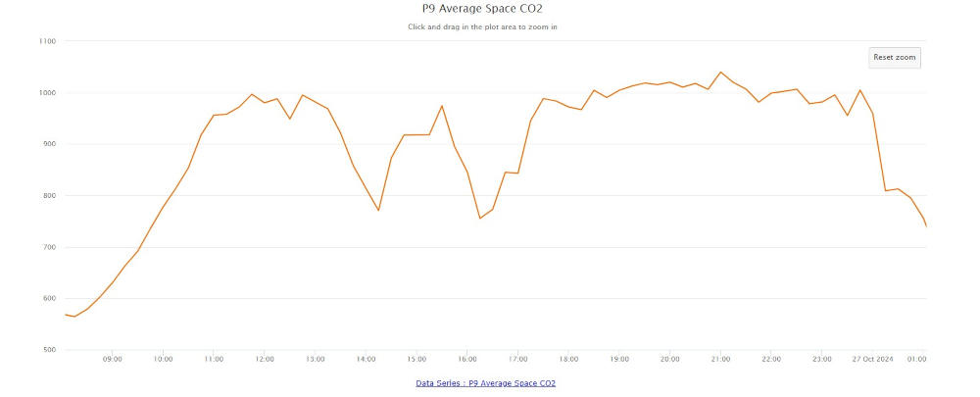The height and width of the screenshot is (397, 980).
Task: Click the 23:00 x-axis tick label
Action: (x=822, y=360)
